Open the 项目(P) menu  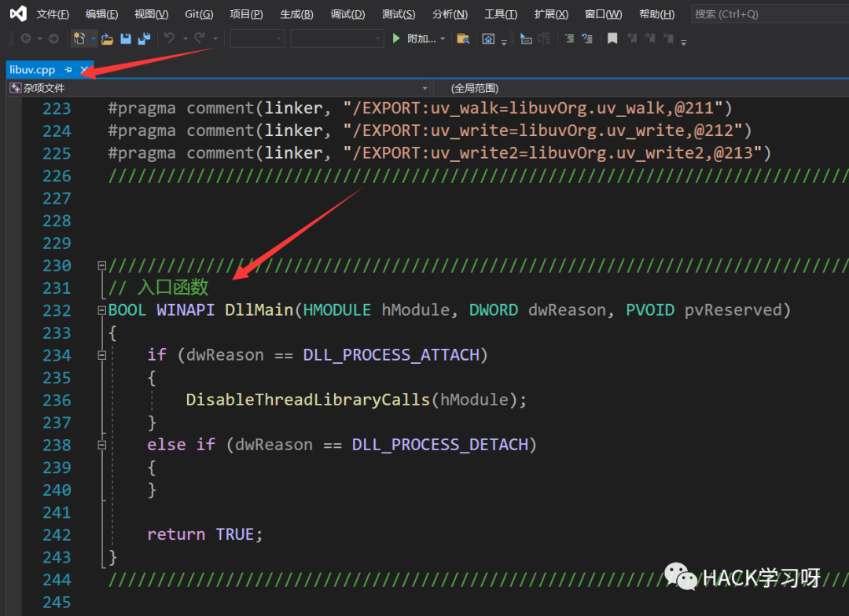tap(246, 14)
